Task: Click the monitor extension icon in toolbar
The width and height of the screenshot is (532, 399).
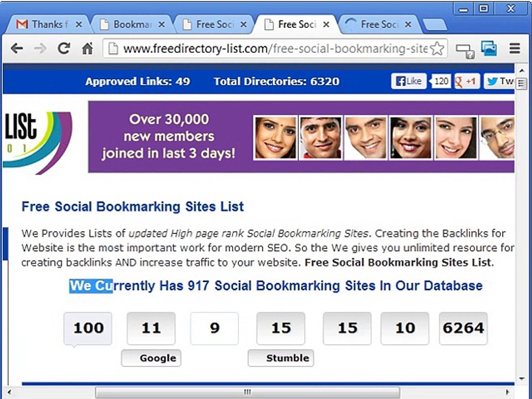Action: pyautogui.click(x=465, y=51)
